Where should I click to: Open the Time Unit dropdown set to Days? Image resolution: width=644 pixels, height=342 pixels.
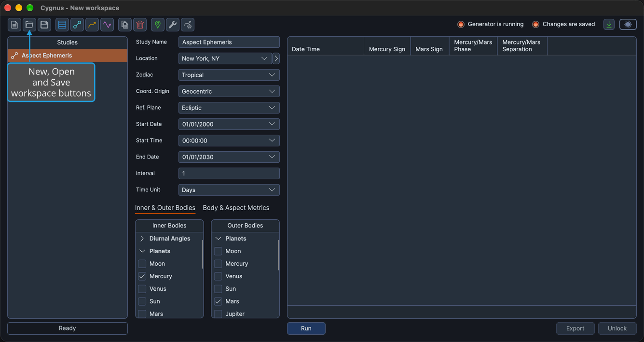229,190
